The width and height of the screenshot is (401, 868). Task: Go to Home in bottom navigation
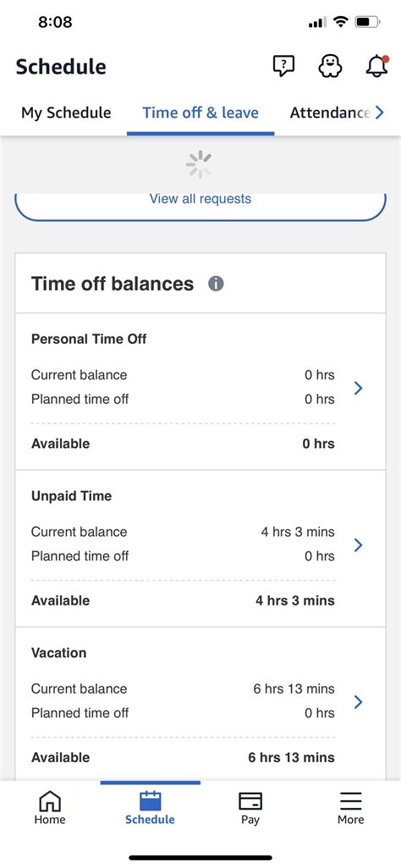pyautogui.click(x=50, y=808)
